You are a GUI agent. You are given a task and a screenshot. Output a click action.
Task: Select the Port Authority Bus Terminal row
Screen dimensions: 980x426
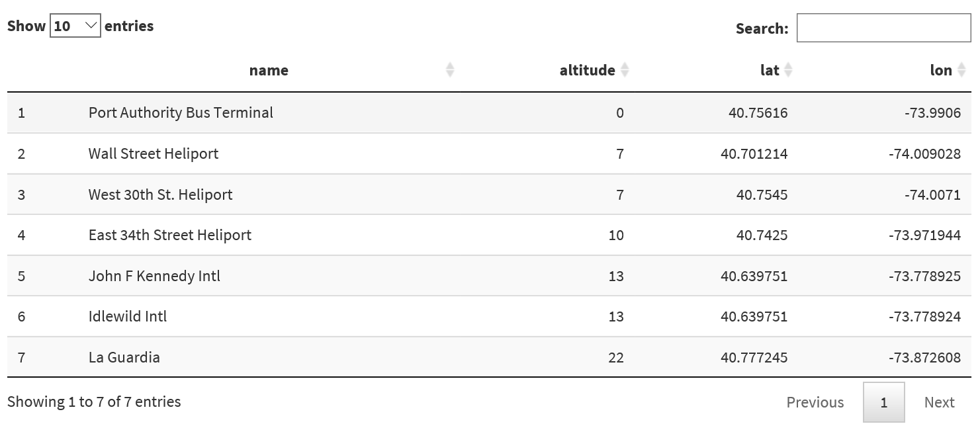click(181, 112)
